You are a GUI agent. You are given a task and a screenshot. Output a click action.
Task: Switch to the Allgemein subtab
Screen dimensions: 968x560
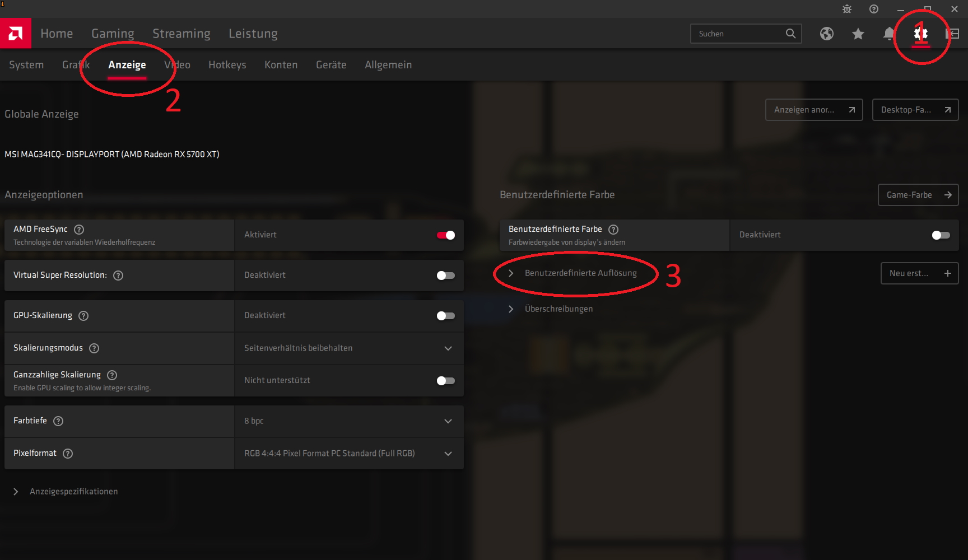coord(388,65)
